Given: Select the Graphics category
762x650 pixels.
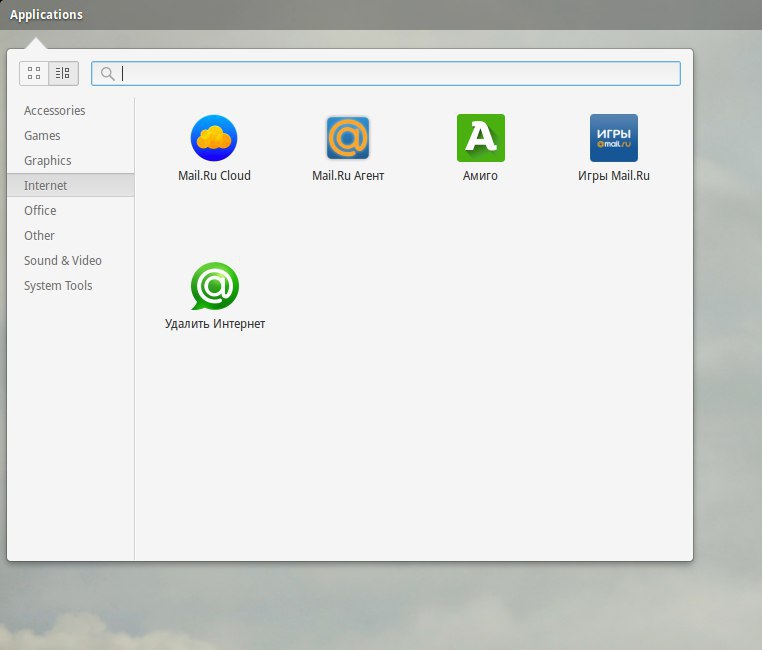Looking at the screenshot, I should click(x=70, y=161).
